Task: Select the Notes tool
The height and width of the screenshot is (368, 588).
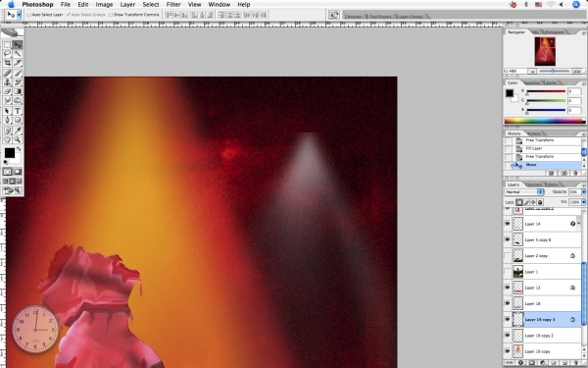Action: [x=7, y=131]
